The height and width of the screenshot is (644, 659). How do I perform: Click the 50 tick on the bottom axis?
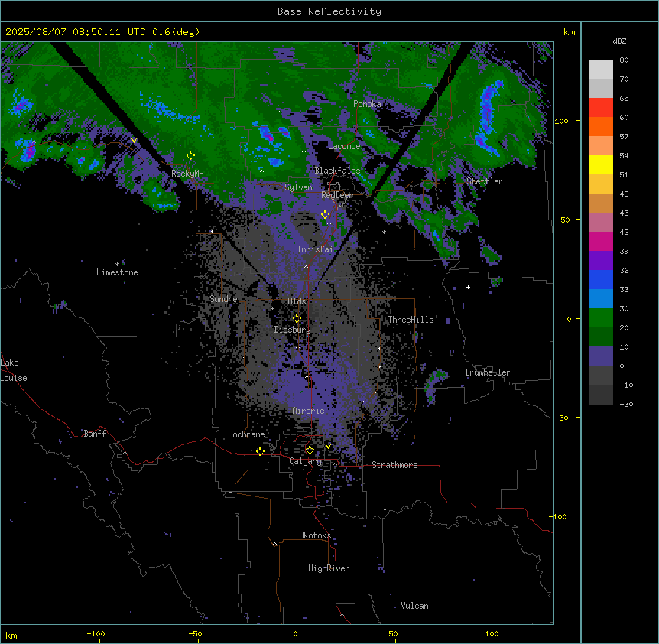pos(393,633)
